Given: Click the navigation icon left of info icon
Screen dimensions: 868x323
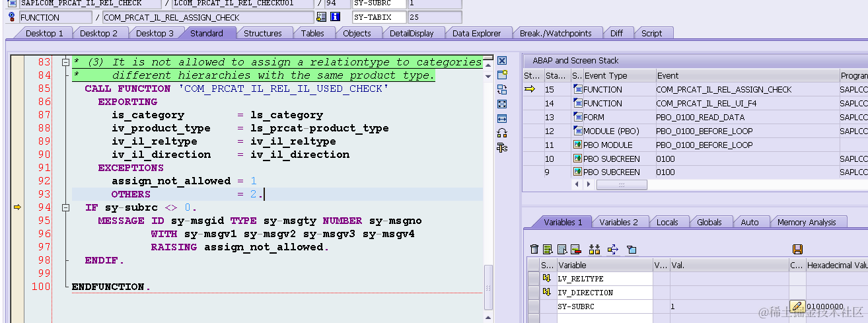Looking at the screenshot, I should pos(322,17).
